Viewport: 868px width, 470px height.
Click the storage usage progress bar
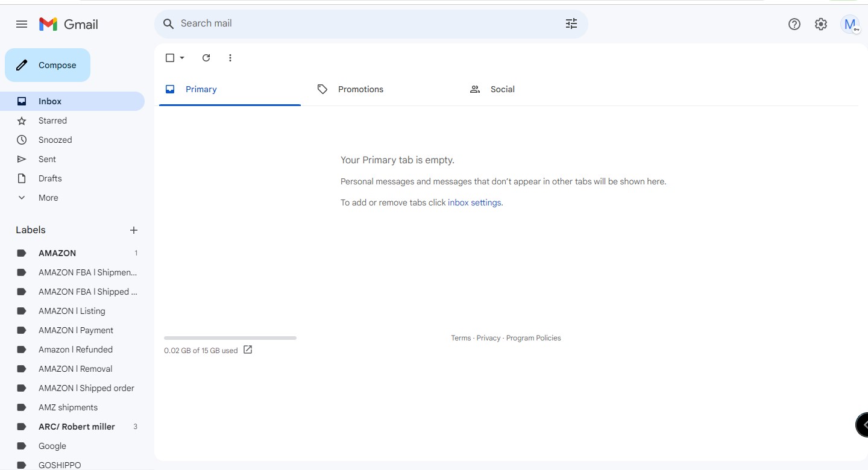click(230, 338)
